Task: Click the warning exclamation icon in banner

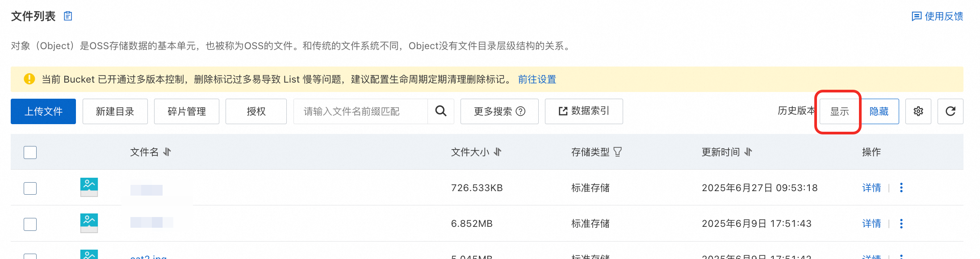Action: click(x=29, y=79)
